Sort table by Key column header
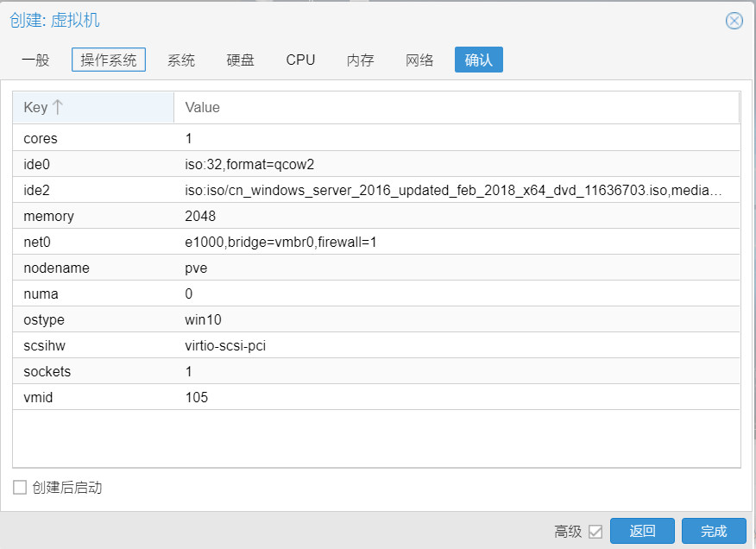 pos(93,107)
